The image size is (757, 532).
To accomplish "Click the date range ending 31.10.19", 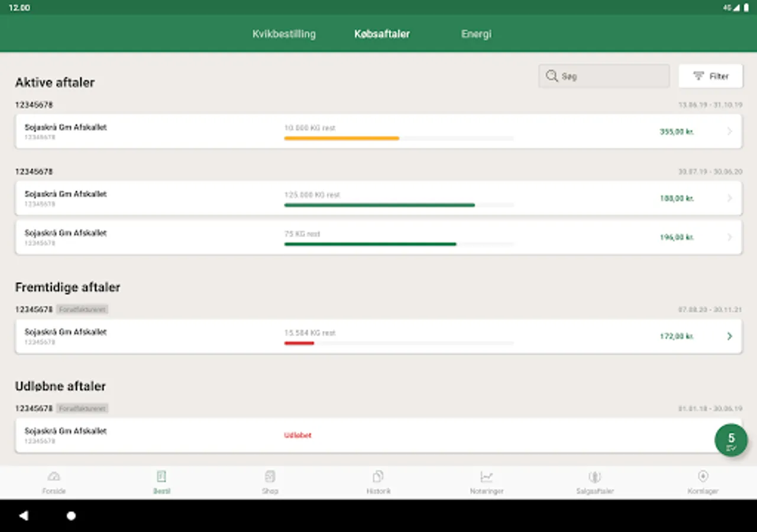I will click(x=710, y=105).
